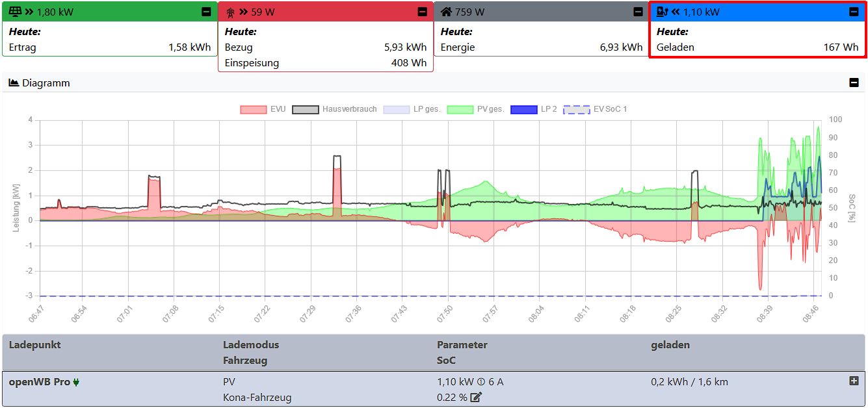This screenshot has width=868, height=408.
Task: Collapse the grid Bezug card
Action: coord(422,12)
